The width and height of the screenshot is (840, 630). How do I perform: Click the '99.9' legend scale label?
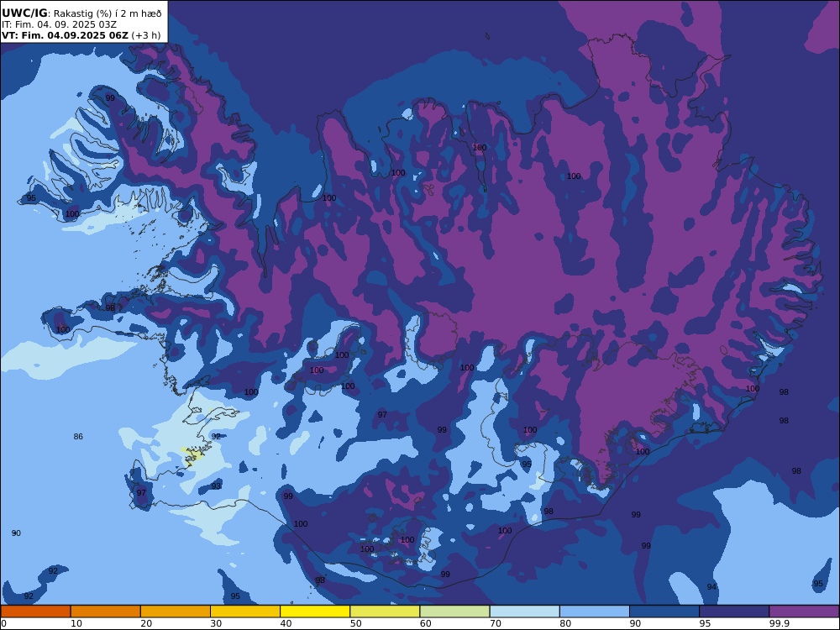pyautogui.click(x=779, y=623)
